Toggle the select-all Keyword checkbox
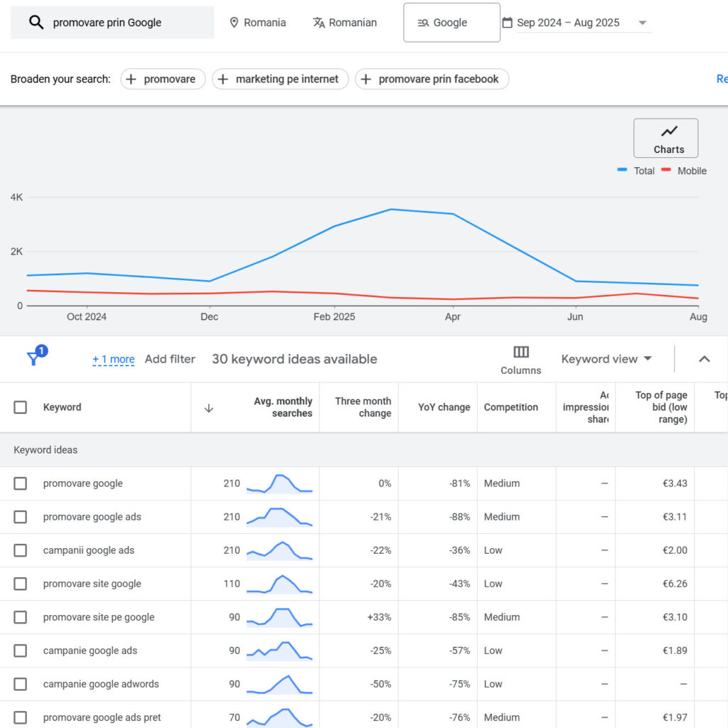 21,407
